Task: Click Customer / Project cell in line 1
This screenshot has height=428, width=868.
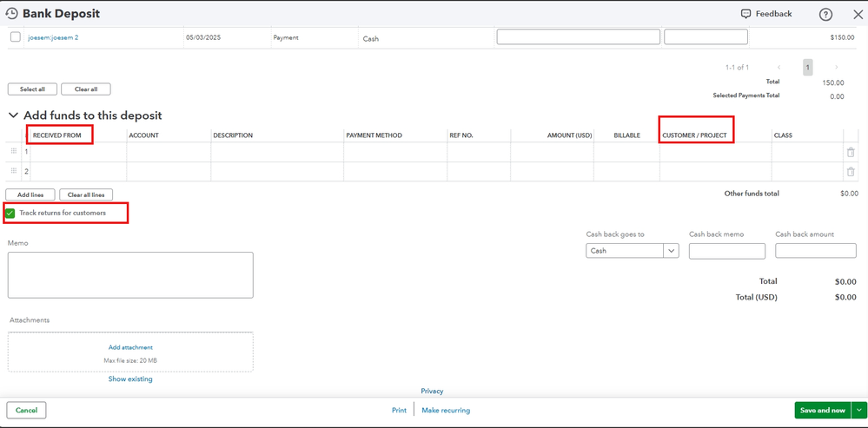Action: 716,152
